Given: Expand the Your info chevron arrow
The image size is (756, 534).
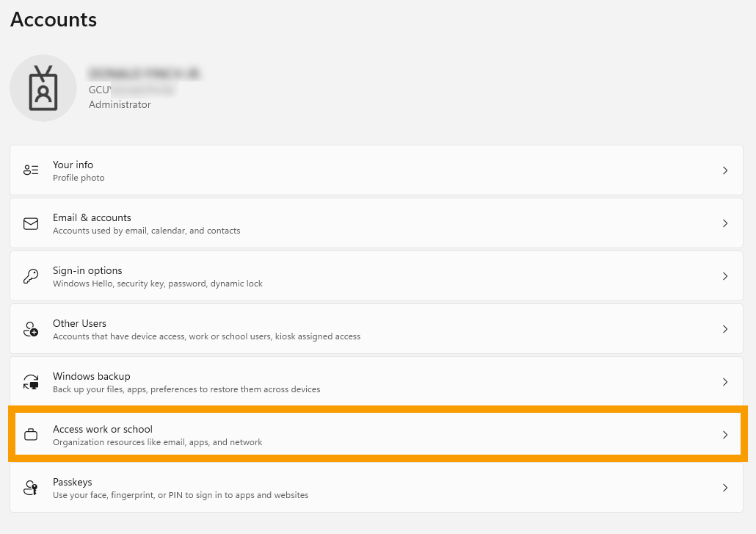Looking at the screenshot, I should (724, 170).
